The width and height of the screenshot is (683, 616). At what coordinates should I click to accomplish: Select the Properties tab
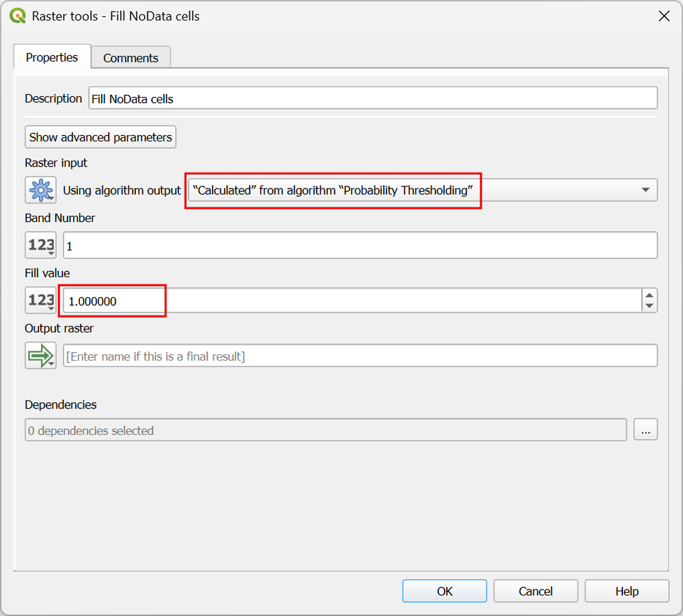(52, 57)
